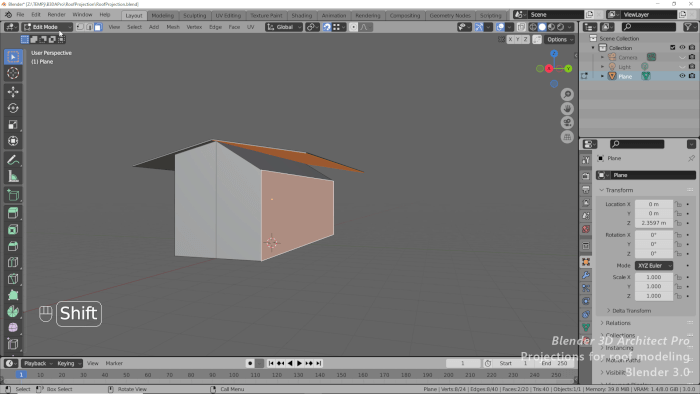Click the Location Z value field

tap(654, 223)
